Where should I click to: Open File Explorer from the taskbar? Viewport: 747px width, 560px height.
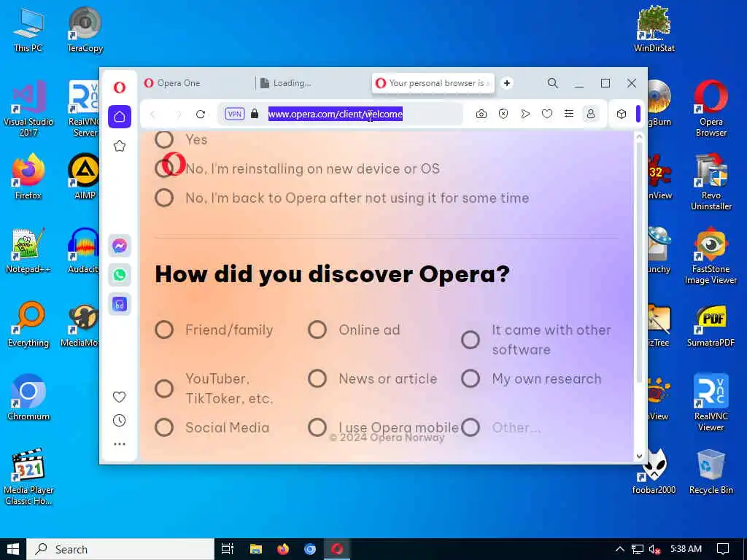256,549
